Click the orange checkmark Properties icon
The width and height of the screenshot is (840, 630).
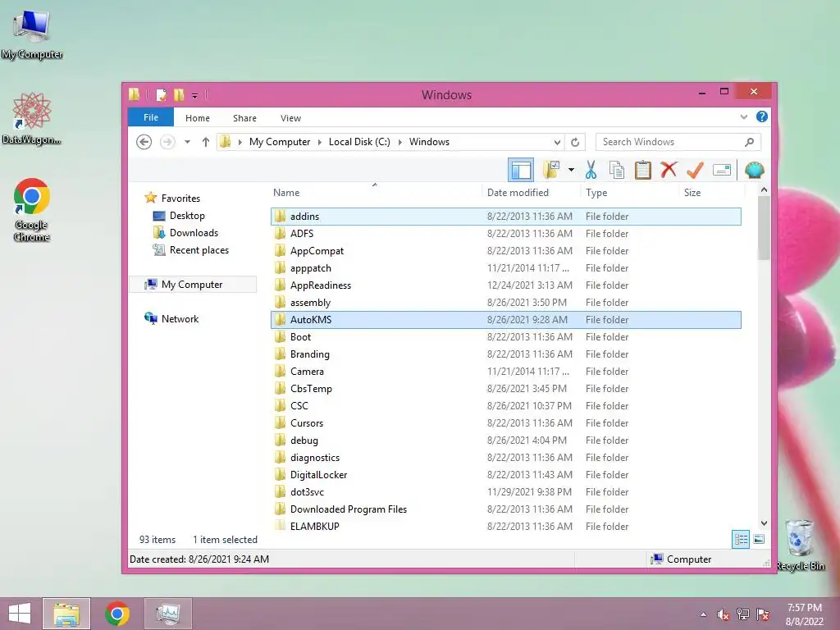695,171
